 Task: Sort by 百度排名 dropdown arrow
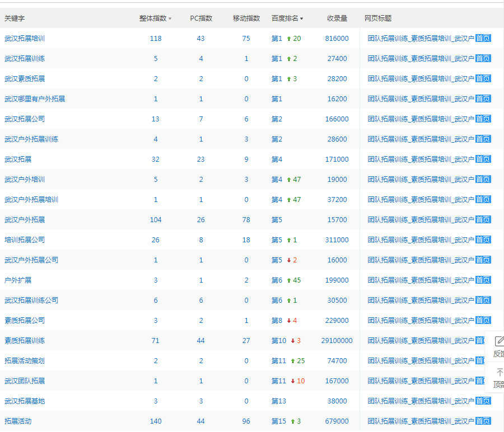[301, 18]
